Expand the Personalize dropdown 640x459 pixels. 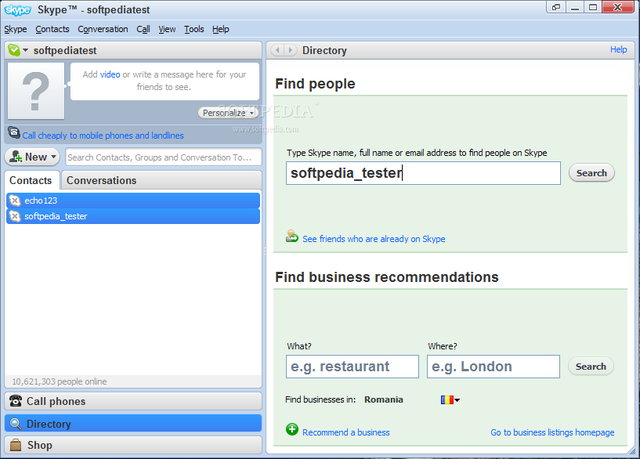coord(228,113)
